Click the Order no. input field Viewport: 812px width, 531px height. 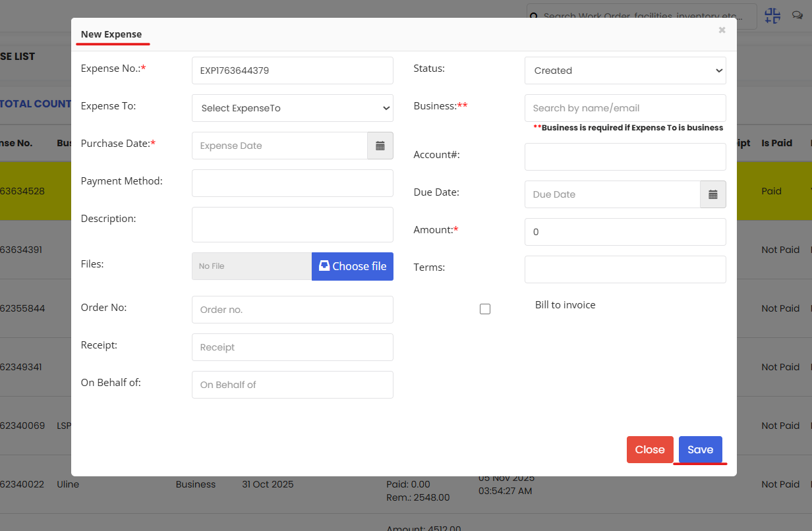pyautogui.click(x=293, y=310)
